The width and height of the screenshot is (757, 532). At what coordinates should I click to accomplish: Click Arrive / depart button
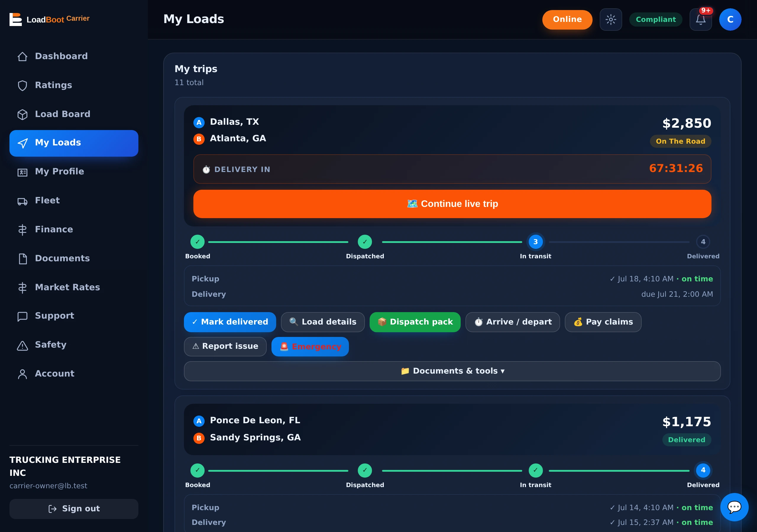click(x=512, y=322)
